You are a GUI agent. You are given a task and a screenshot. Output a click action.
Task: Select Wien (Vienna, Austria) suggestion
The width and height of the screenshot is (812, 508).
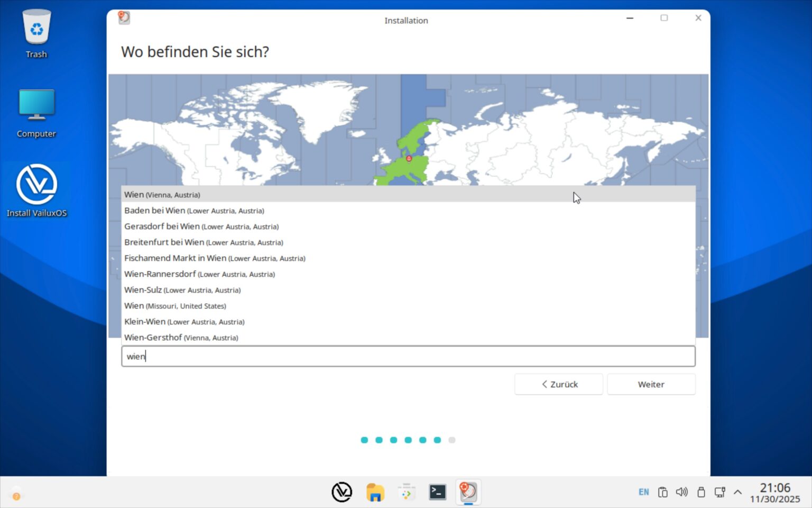coord(162,195)
